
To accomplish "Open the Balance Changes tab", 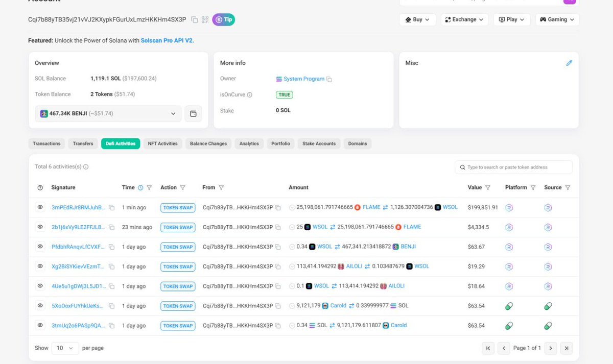I will tap(208, 143).
